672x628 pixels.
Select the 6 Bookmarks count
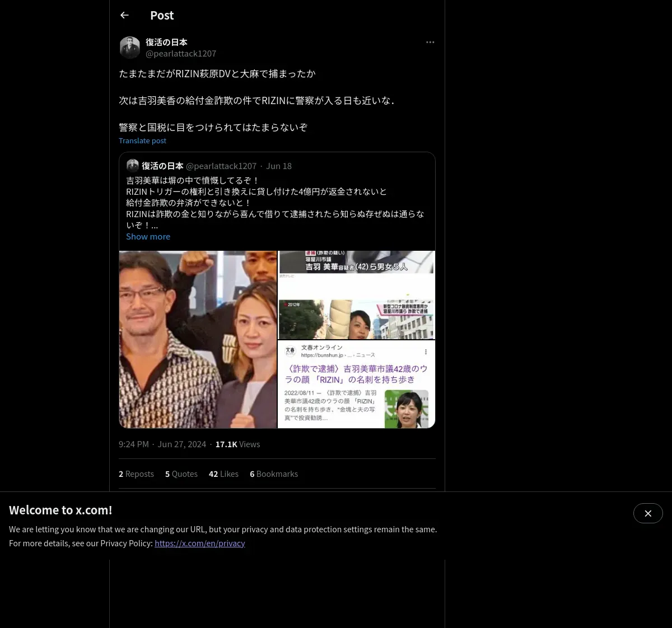point(274,474)
